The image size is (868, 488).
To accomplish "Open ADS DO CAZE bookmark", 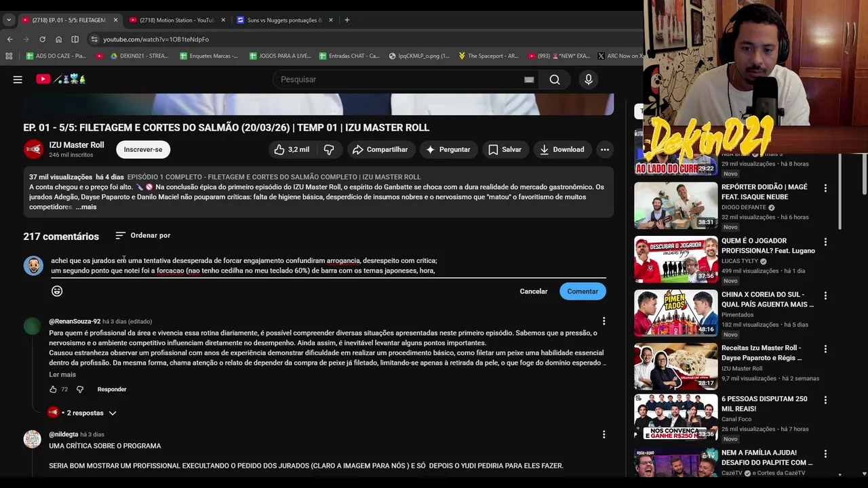I will pyautogui.click(x=56, y=56).
